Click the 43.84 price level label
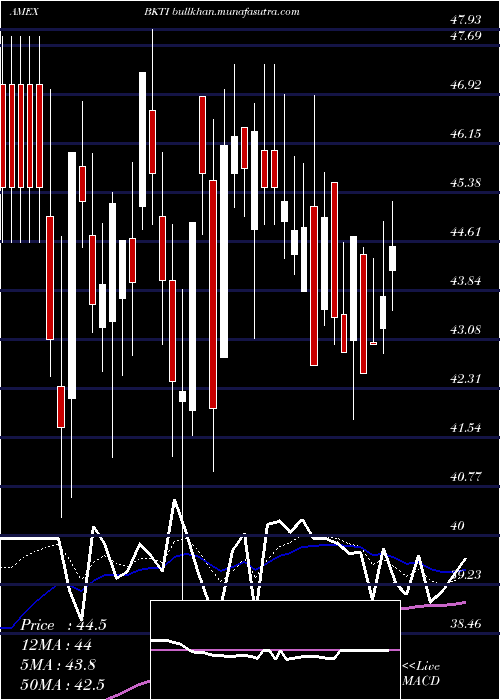This screenshot has height=700, width=500. click(466, 281)
